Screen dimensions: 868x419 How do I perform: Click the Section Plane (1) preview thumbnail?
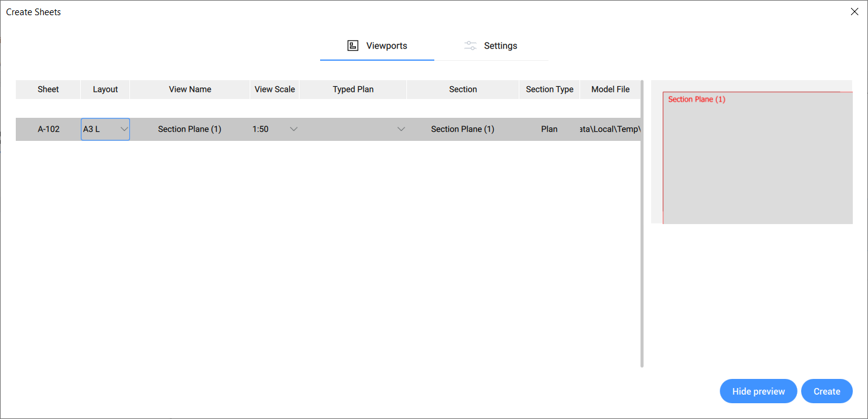[757, 158]
